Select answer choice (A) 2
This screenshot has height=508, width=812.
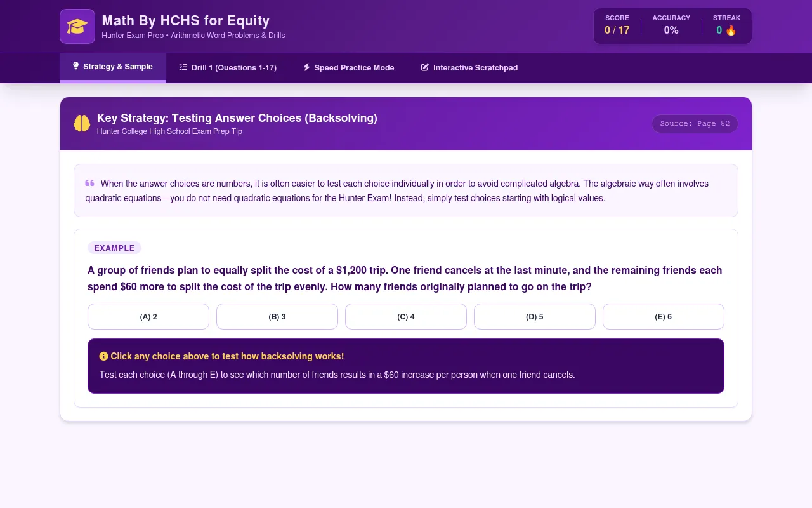[148, 317]
